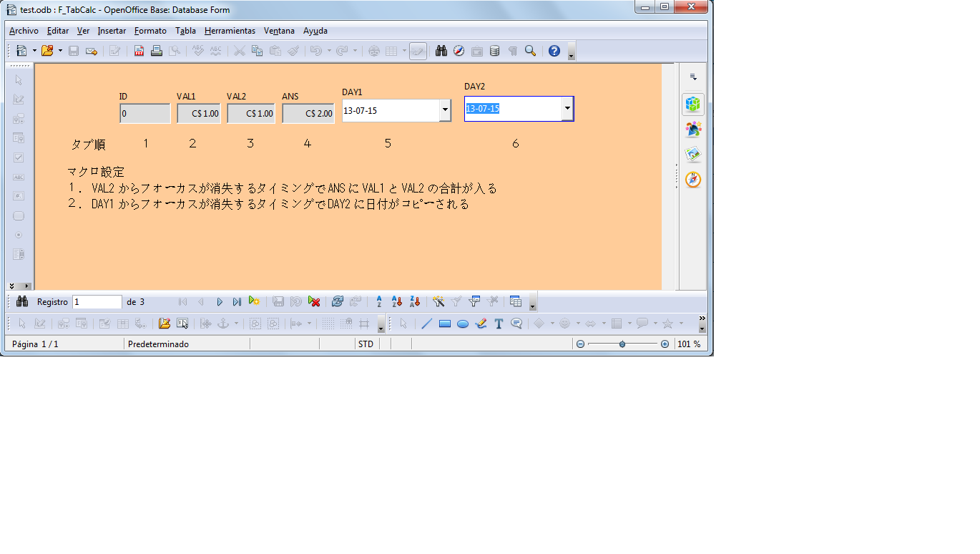Click the Export as PDF icon

point(139,51)
